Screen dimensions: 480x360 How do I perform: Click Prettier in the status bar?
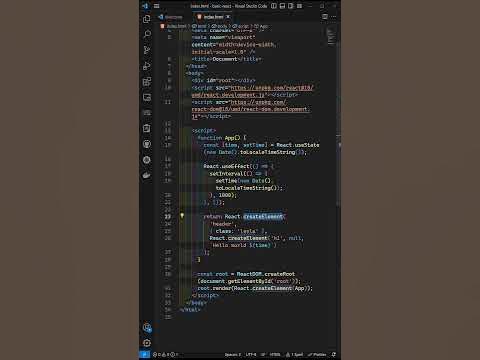[x=317, y=354]
